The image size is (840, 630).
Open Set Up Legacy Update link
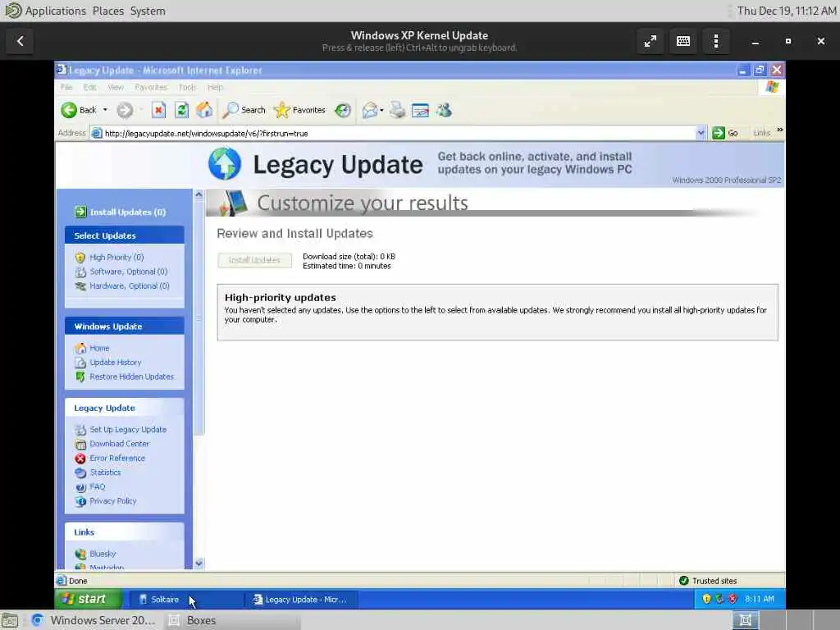tap(128, 430)
